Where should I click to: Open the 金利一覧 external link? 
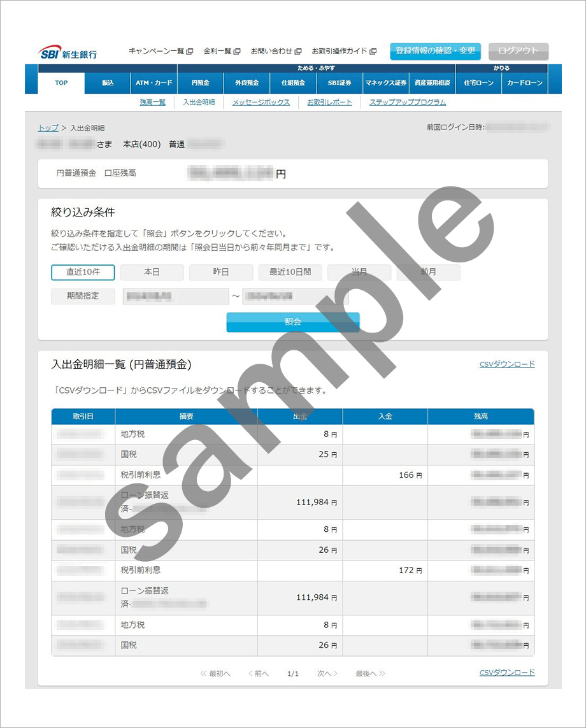click(221, 51)
